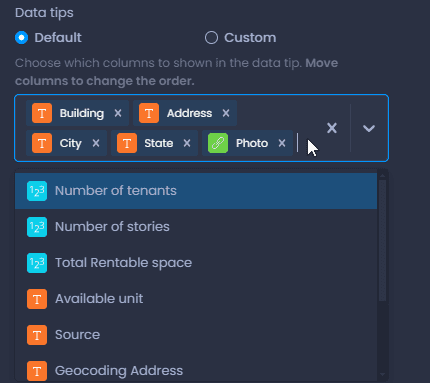Choose the Number of tenants option
The height and width of the screenshot is (383, 430).
pos(196,191)
